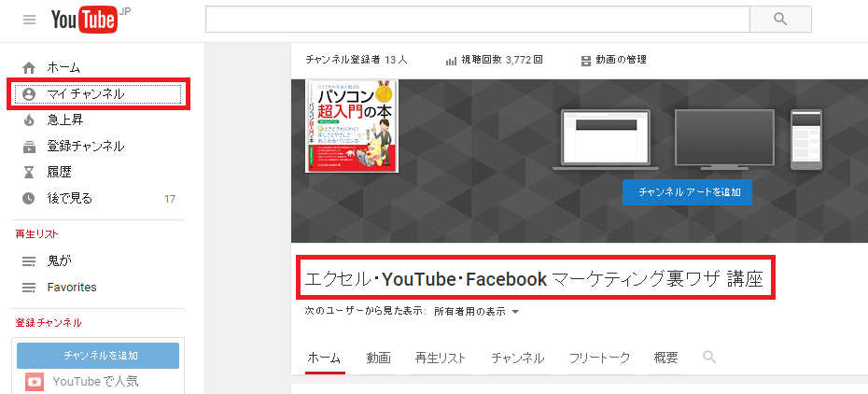This screenshot has width=868, height=394.
Task: Click the 視聴回数 3,772回 text
Action: tap(502, 60)
